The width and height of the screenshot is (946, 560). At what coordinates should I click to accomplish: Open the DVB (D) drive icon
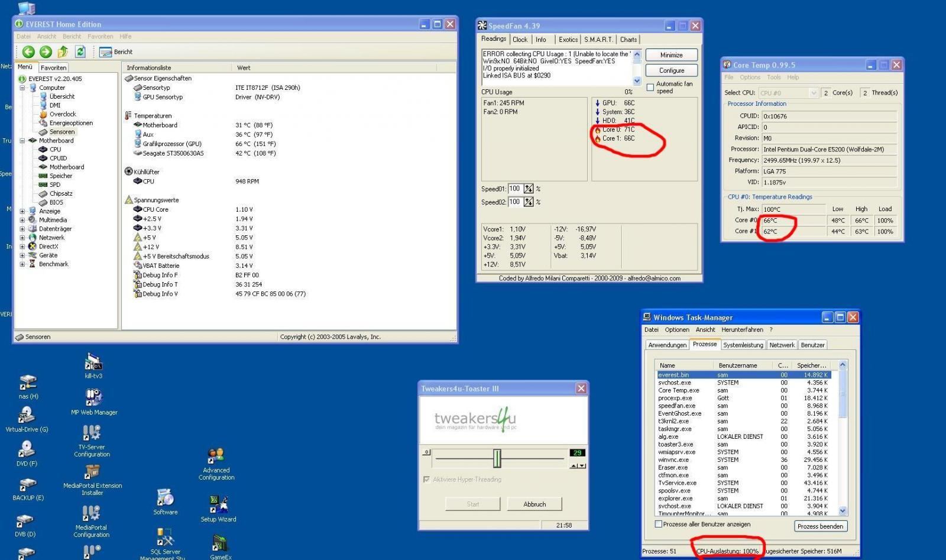pyautogui.click(x=25, y=525)
